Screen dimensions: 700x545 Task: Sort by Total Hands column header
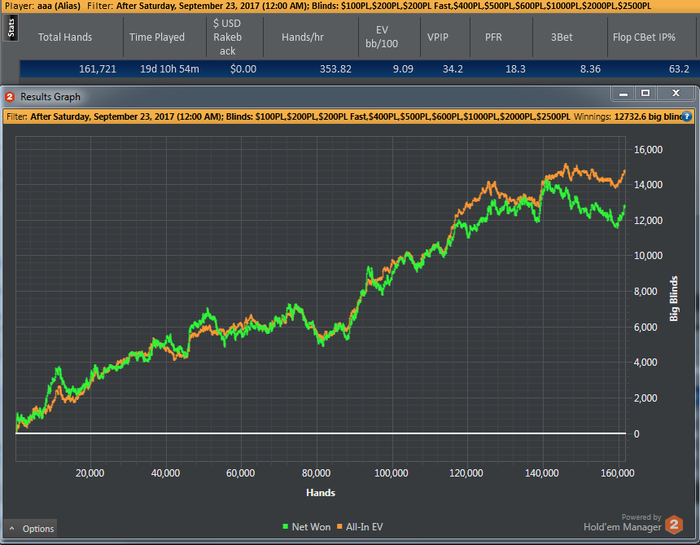[x=65, y=37]
